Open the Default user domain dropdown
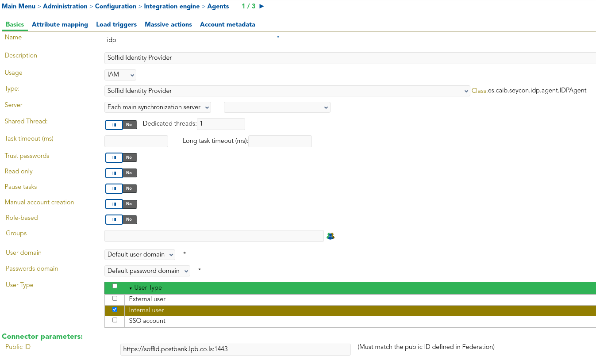This screenshot has width=596, height=364. point(140,255)
